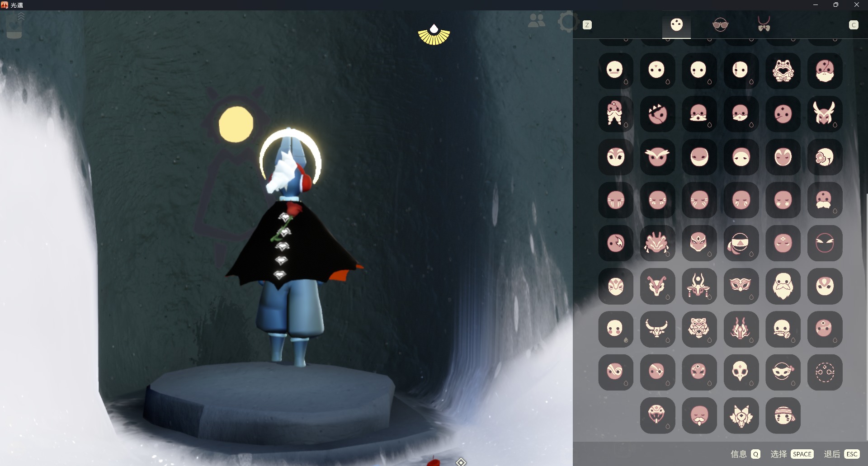The width and height of the screenshot is (868, 466).
Task: Open the necklace accessory tab
Action: tap(764, 24)
